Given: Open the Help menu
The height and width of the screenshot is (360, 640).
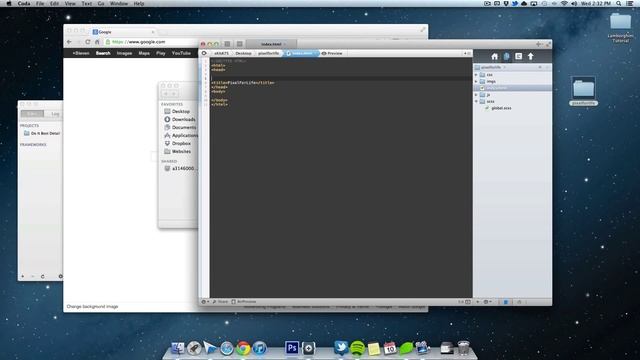Looking at the screenshot, I should (139, 3).
